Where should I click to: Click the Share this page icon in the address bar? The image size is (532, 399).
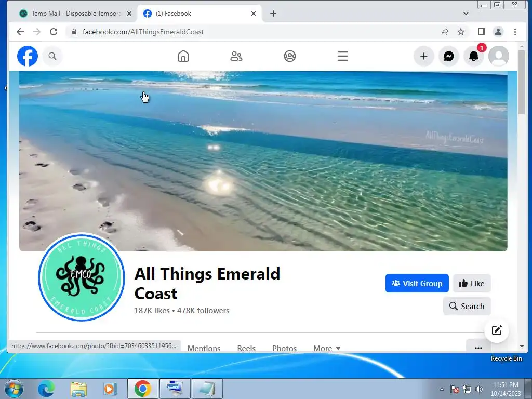pyautogui.click(x=444, y=32)
